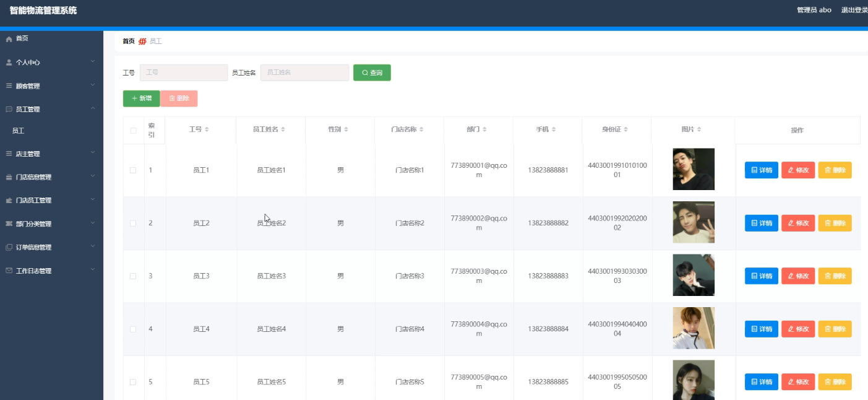Click the green 查询 search button

coord(372,72)
